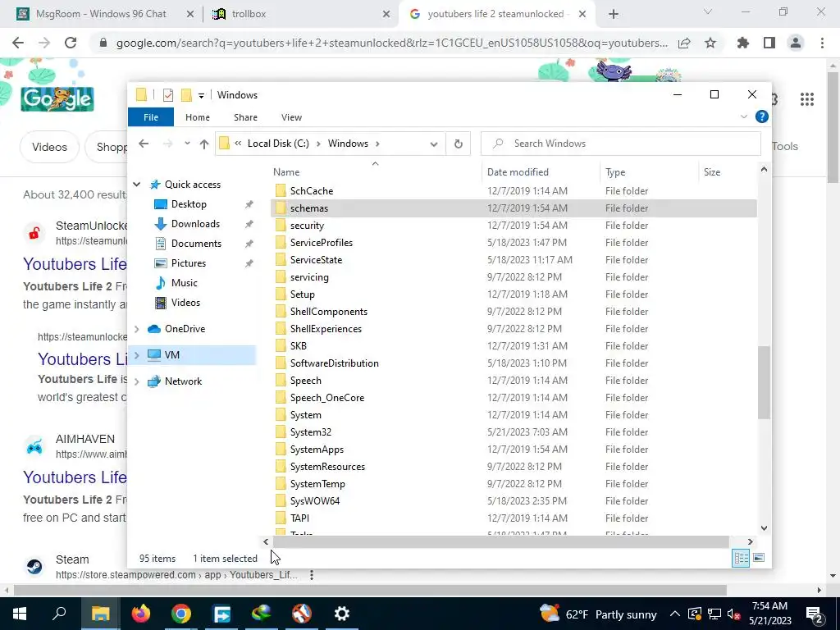Open Settings gear in taskbar
Image resolution: width=840 pixels, height=630 pixels.
(342, 614)
